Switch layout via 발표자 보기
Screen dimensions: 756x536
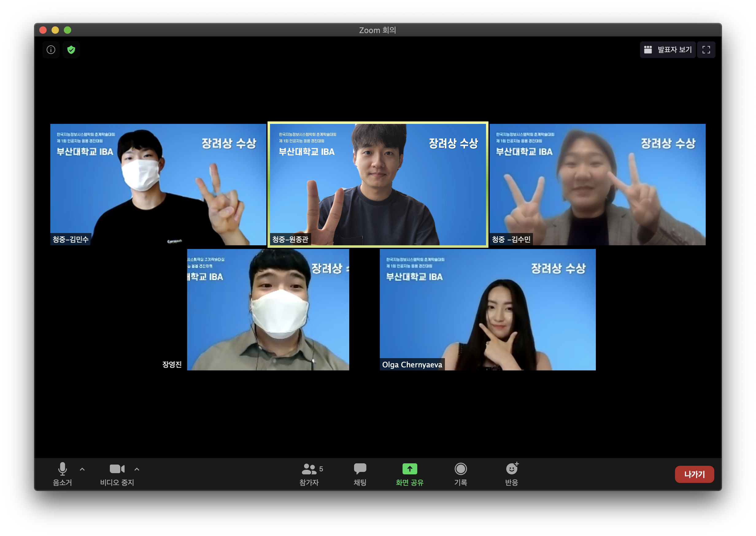pyautogui.click(x=668, y=50)
